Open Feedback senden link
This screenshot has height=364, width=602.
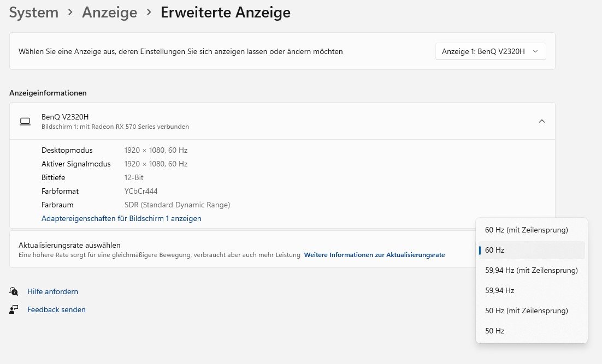tap(56, 309)
